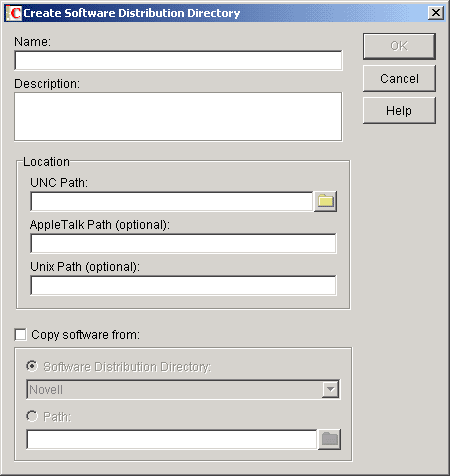
Task: Click the Location group label
Action: [46, 162]
